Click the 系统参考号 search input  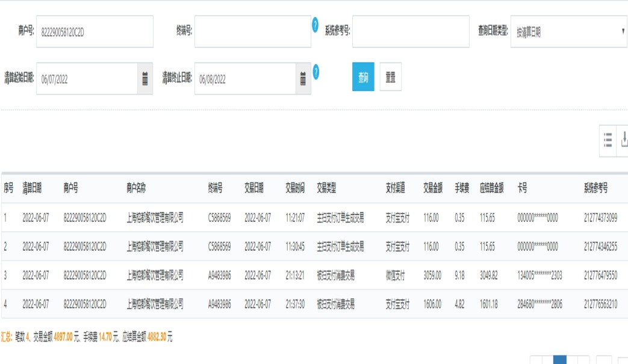pyautogui.click(x=410, y=32)
